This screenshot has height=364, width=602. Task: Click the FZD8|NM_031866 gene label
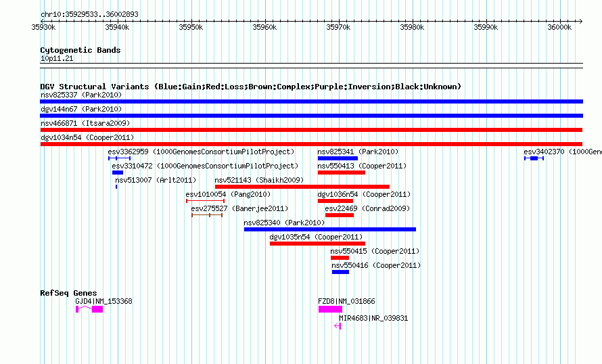[x=346, y=301]
